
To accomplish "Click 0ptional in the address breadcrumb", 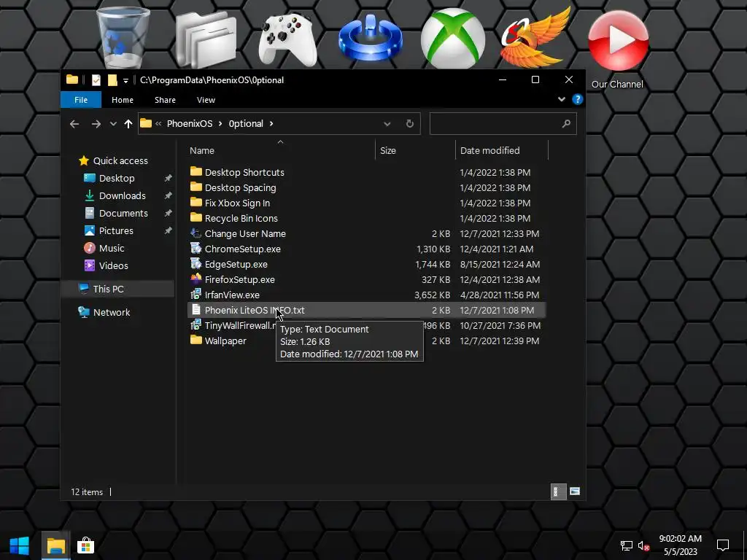I will pyautogui.click(x=246, y=124).
